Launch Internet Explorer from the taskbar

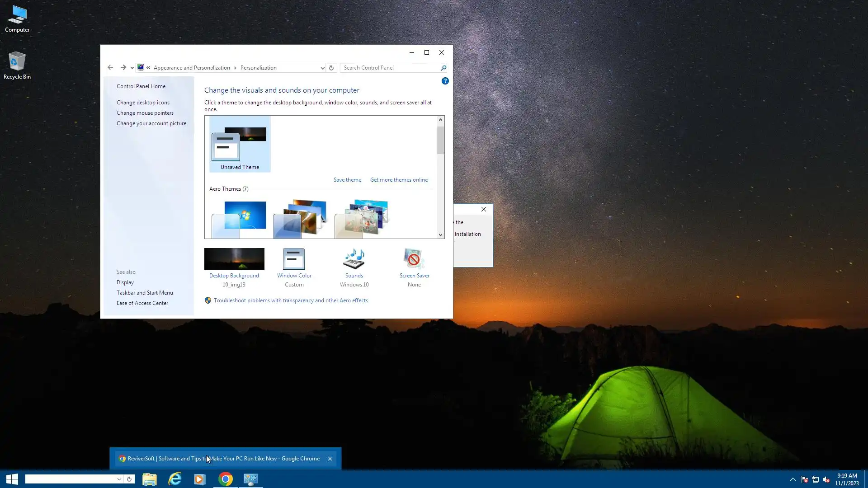click(x=175, y=479)
